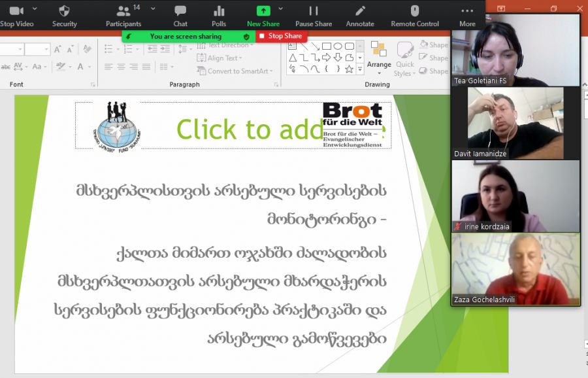
Task: Select the Text Box shape icon
Action: (x=293, y=46)
